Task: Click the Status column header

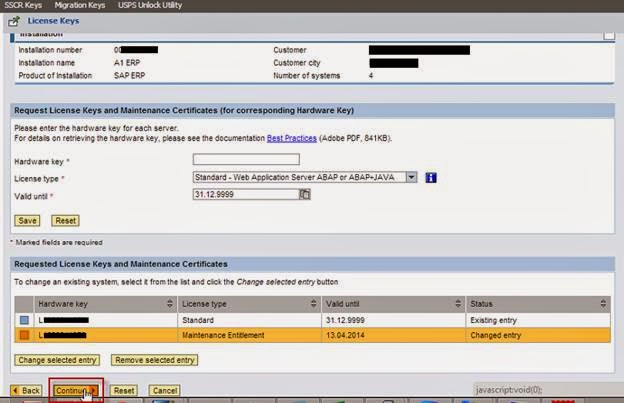Action: [x=538, y=304]
